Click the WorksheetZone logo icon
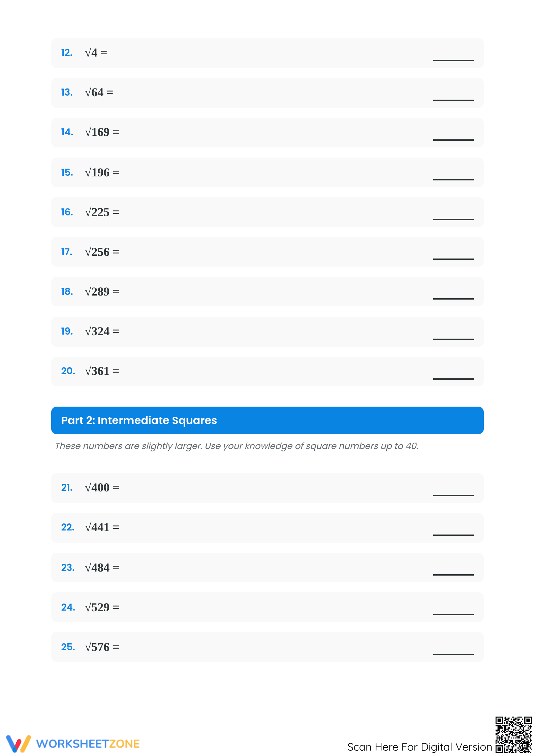Viewport: 535px width, 756px height. pyautogui.click(x=19, y=744)
